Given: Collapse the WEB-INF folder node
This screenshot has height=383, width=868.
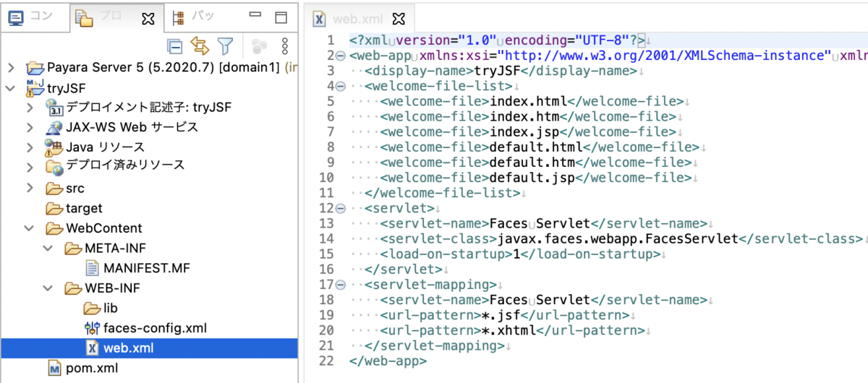Looking at the screenshot, I should click(x=49, y=288).
